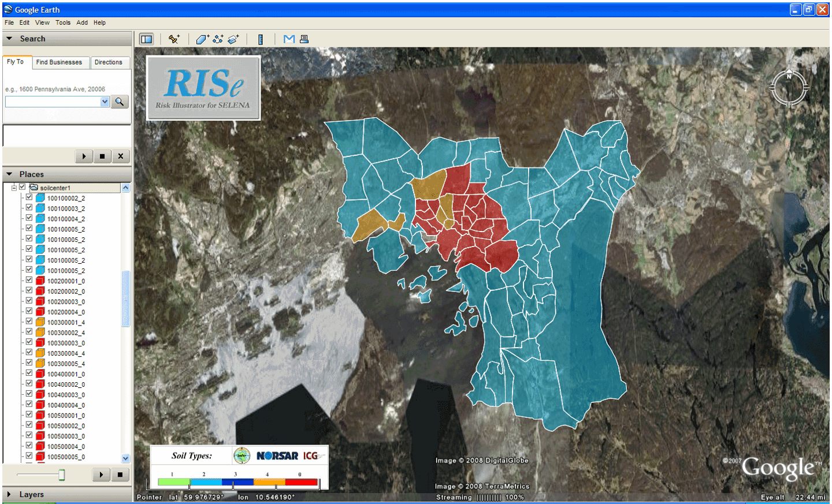Click the Add Placemark pushpin icon
The height and width of the screenshot is (504, 832).
point(173,39)
